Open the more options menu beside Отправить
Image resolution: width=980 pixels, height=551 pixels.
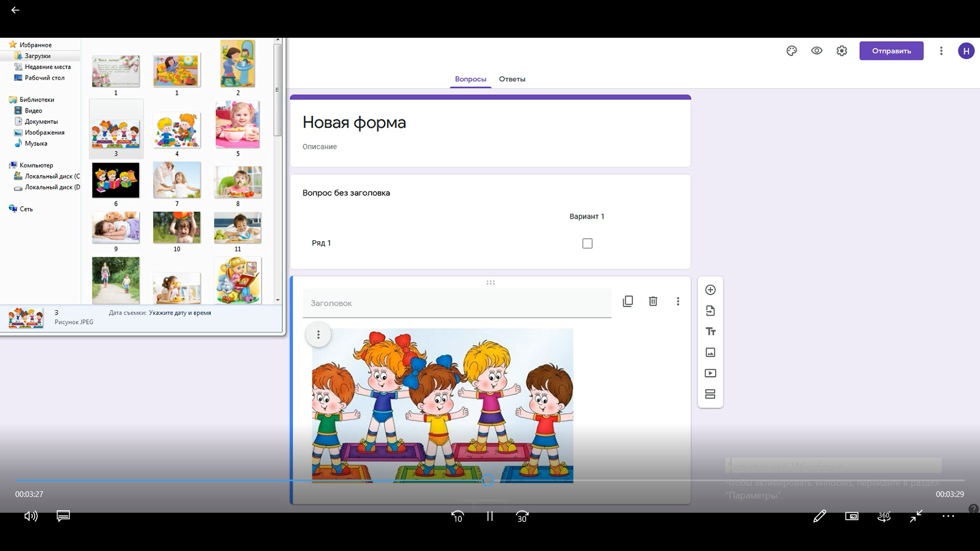click(x=941, y=51)
